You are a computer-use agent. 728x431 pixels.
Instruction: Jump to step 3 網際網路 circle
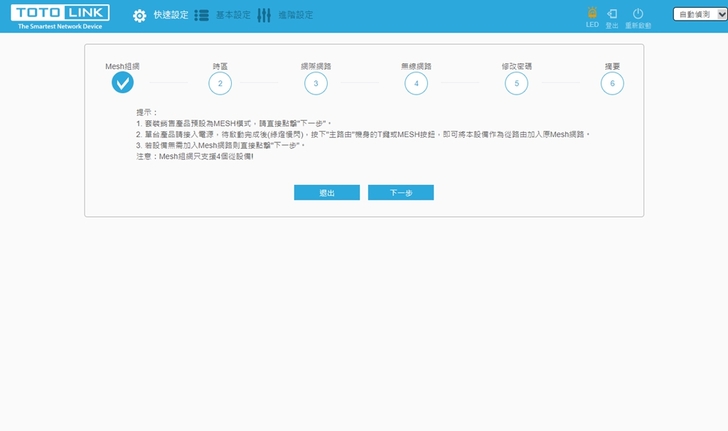(x=316, y=84)
